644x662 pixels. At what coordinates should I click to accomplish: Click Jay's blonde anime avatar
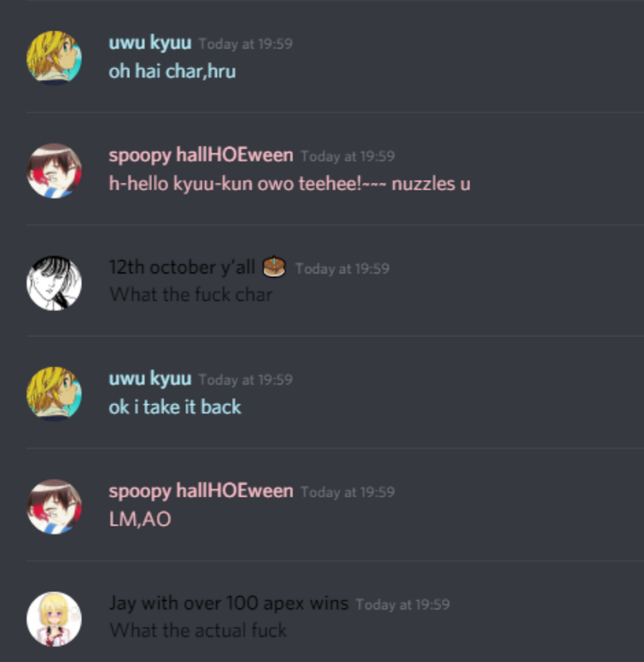pyautogui.click(x=54, y=619)
